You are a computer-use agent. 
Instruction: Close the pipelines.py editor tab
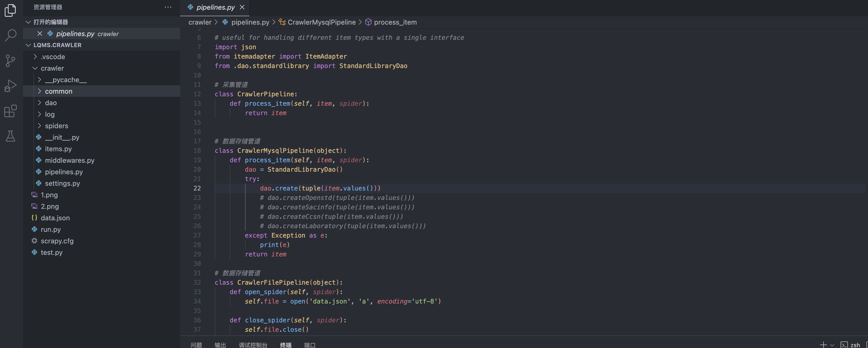[x=242, y=7]
